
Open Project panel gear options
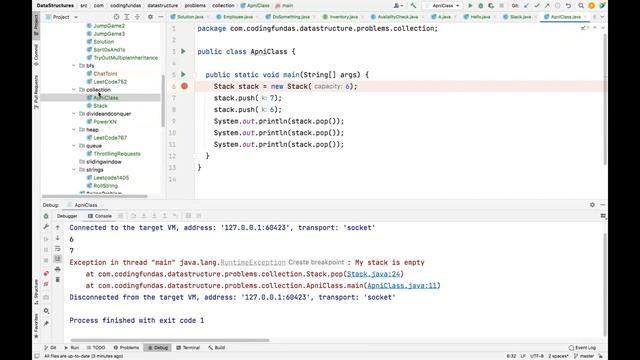pos(150,17)
